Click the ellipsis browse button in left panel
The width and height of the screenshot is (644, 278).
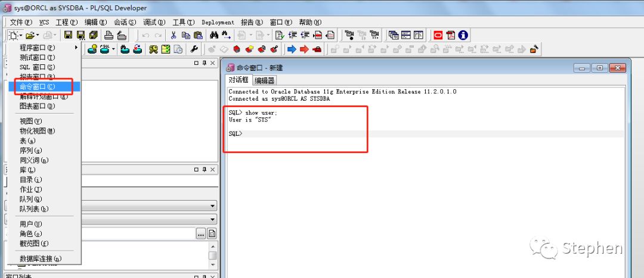pos(200,234)
